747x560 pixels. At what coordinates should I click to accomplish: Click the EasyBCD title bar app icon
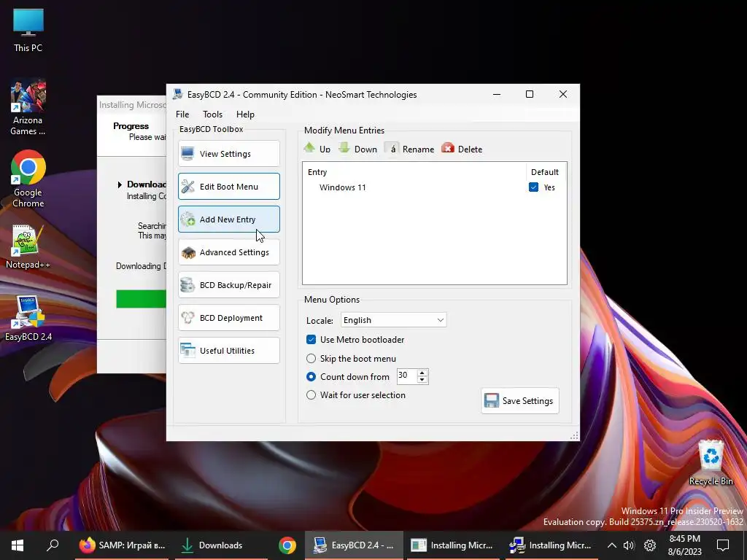(178, 94)
